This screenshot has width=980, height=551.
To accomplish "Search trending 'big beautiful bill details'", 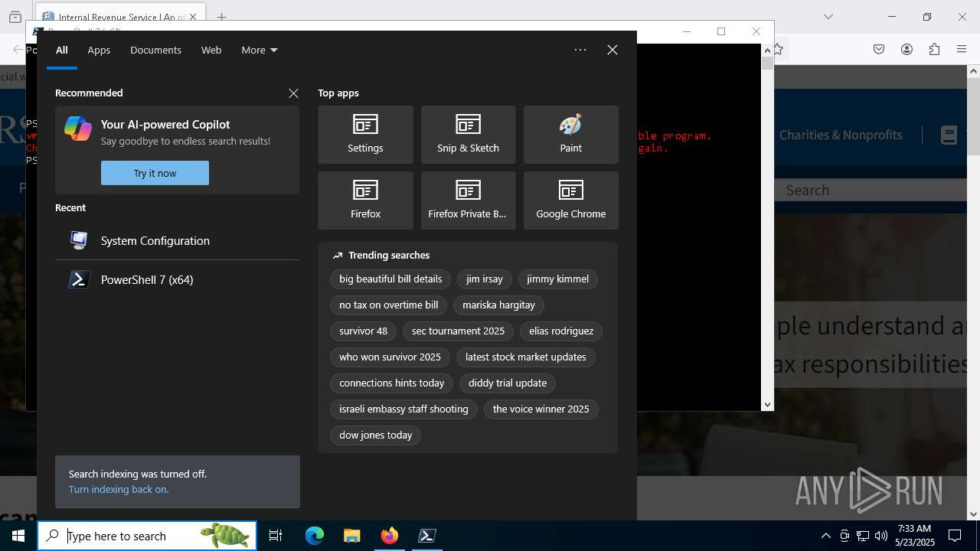I will click(x=390, y=279).
